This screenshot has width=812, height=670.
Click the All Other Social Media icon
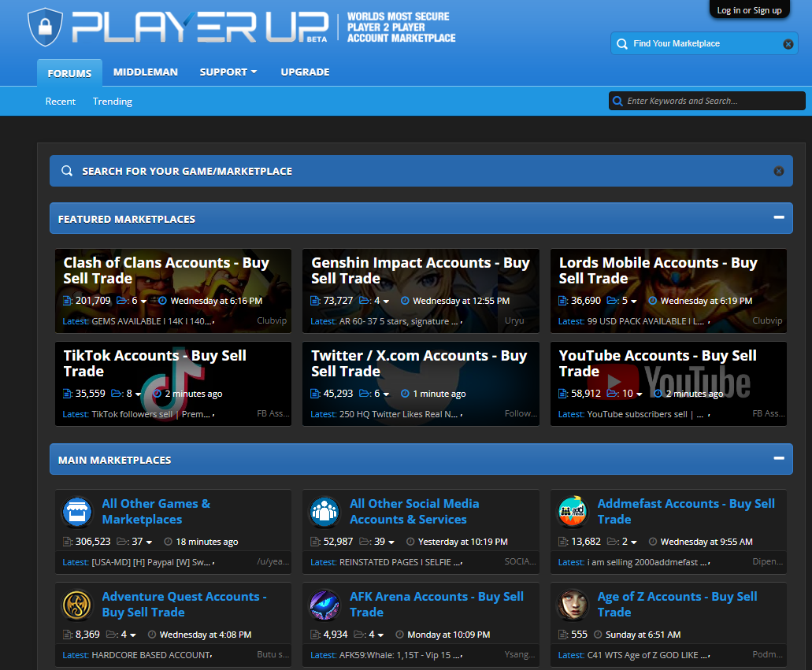[x=324, y=512]
